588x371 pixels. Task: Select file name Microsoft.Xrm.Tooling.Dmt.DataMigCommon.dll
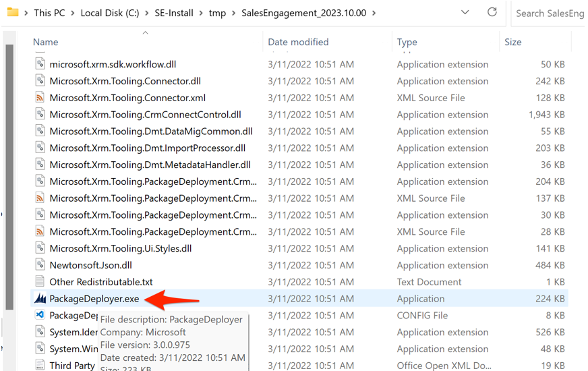click(151, 132)
